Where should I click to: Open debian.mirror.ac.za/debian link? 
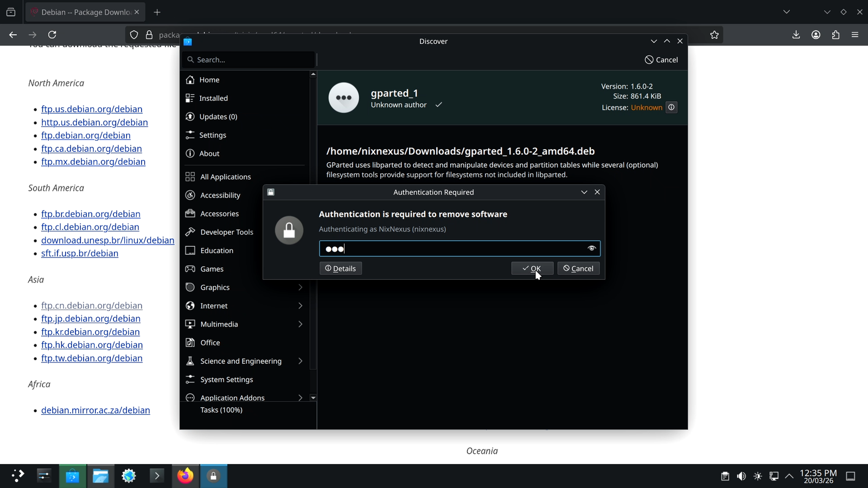(x=95, y=410)
